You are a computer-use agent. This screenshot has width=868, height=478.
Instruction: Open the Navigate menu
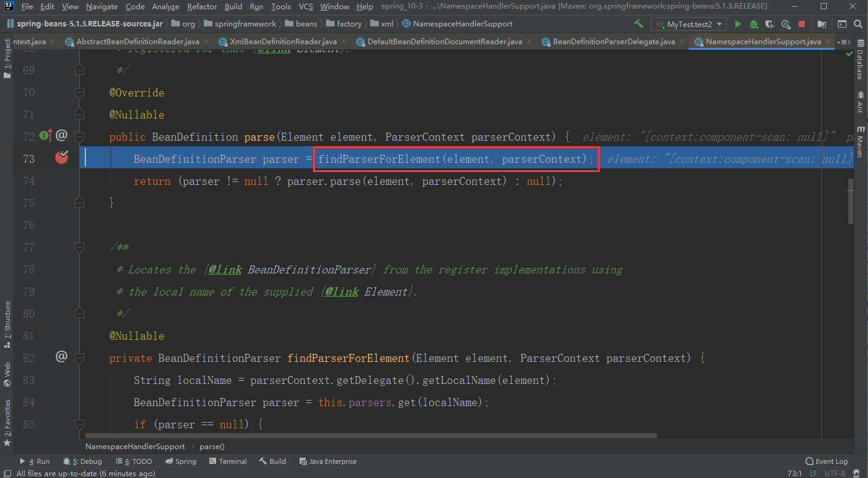click(x=102, y=6)
